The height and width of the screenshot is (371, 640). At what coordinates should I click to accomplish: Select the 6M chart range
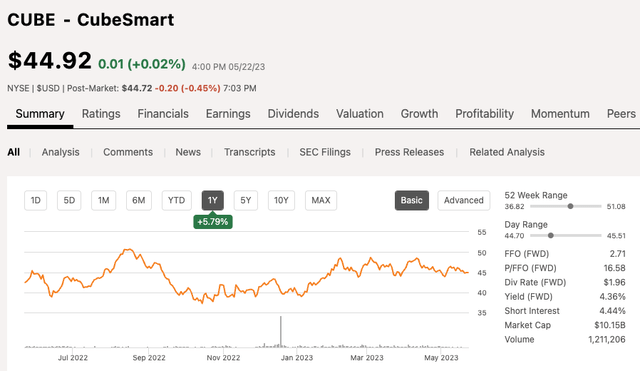139,200
